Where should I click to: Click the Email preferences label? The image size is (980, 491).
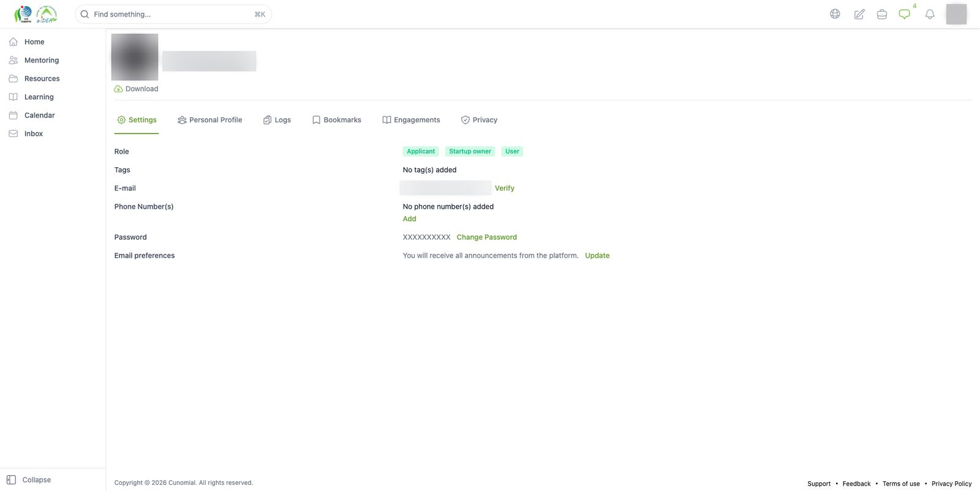[145, 255]
